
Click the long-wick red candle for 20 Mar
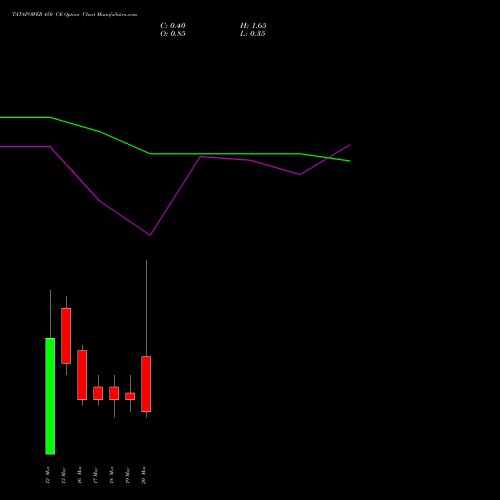click(146, 384)
